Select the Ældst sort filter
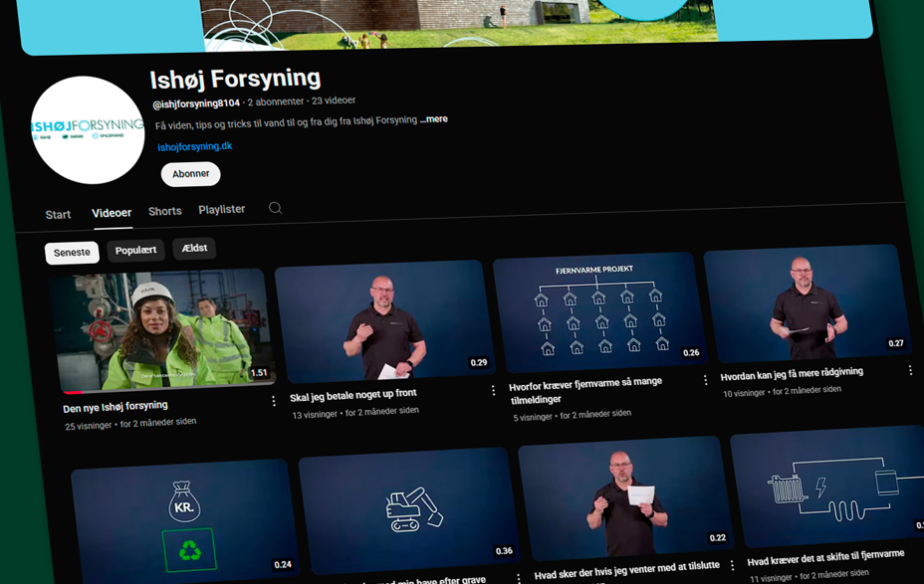924x584 pixels. tap(194, 248)
